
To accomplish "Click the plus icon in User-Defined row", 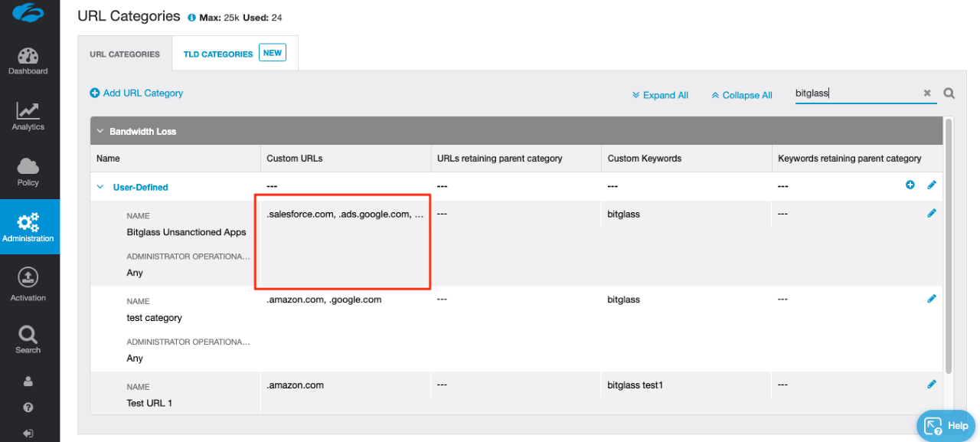I will point(910,185).
